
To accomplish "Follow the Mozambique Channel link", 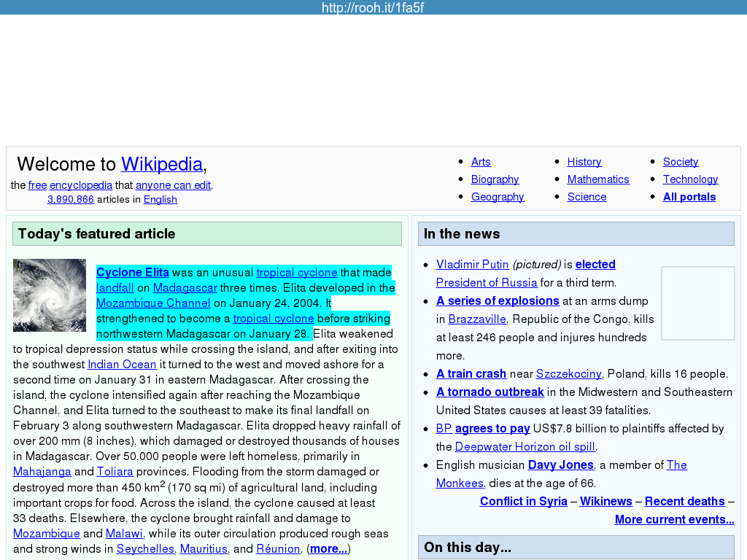I will [x=153, y=303].
